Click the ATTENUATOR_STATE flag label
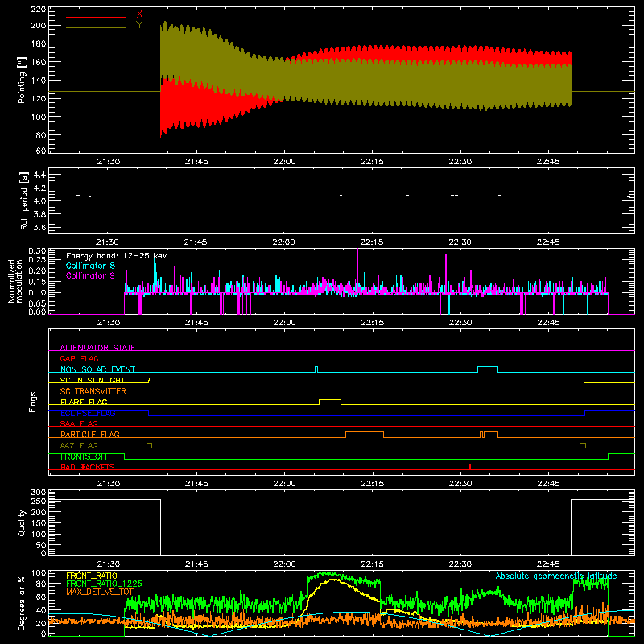Viewport: 644px width, 644px height. (x=97, y=348)
